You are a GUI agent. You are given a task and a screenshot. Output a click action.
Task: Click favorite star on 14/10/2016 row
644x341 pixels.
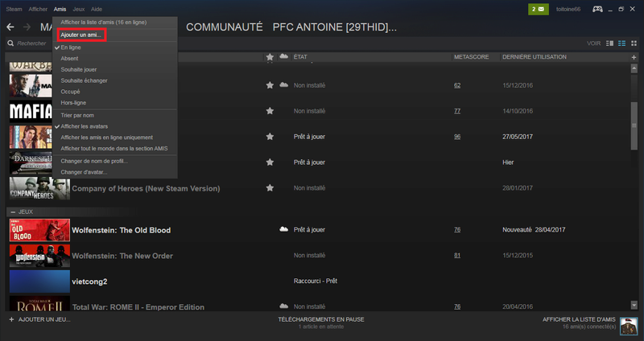(x=270, y=111)
